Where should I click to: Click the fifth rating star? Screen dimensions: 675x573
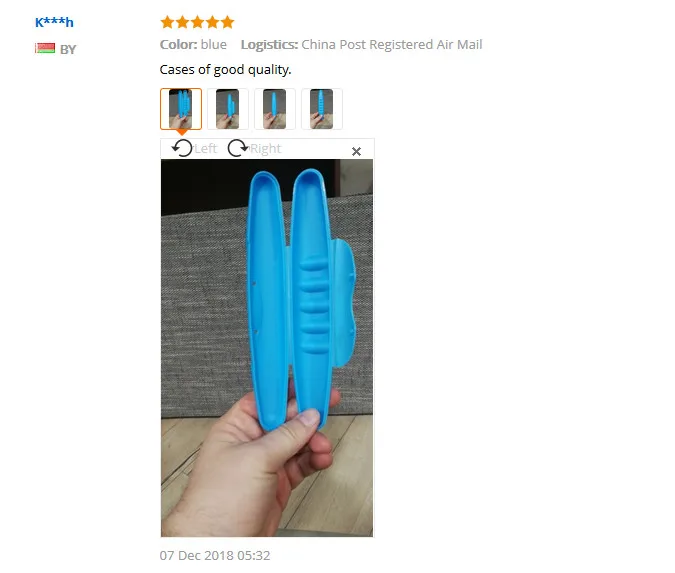227,22
